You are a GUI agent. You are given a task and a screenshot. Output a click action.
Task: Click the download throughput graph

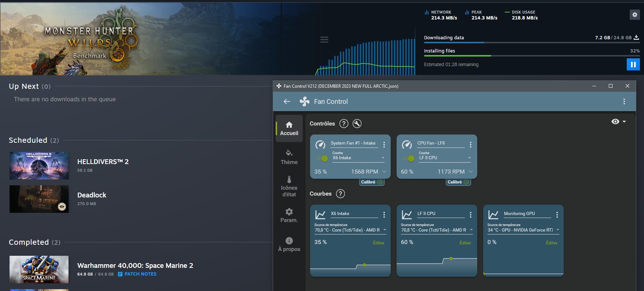(365, 56)
